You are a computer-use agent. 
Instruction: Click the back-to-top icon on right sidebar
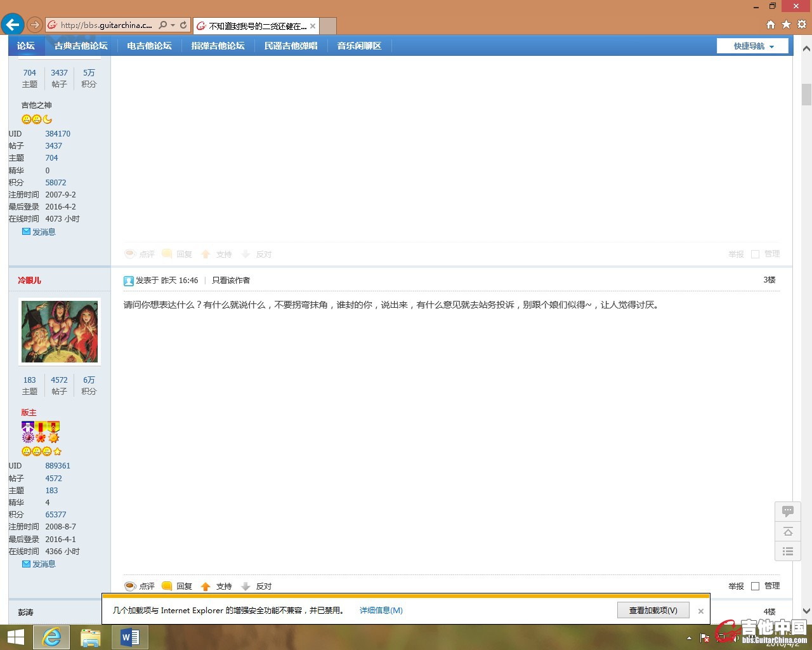click(788, 531)
